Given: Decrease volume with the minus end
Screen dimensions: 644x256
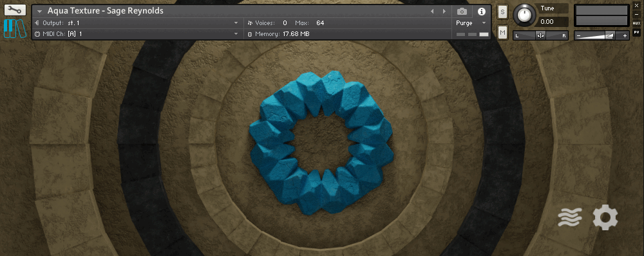Looking at the screenshot, I should (579, 36).
